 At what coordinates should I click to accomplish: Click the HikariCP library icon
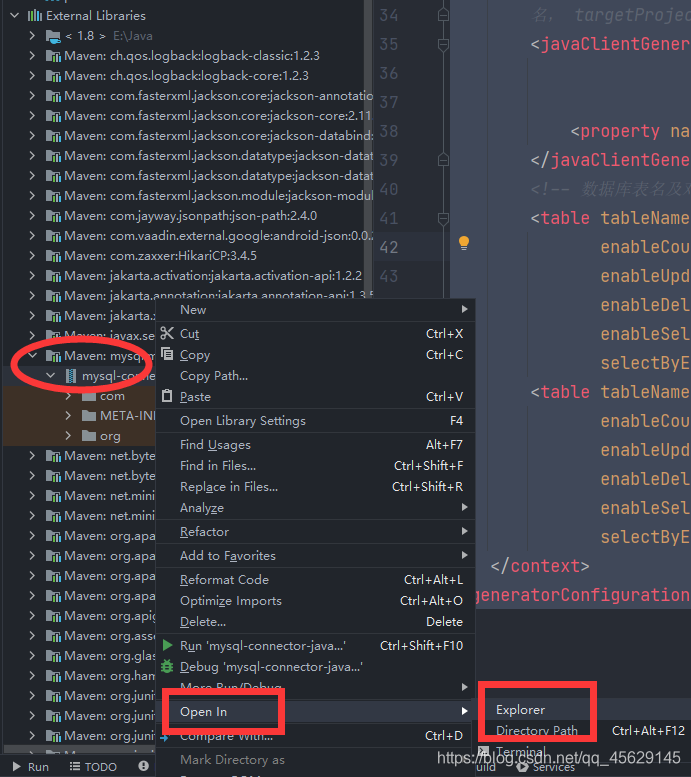pos(54,256)
